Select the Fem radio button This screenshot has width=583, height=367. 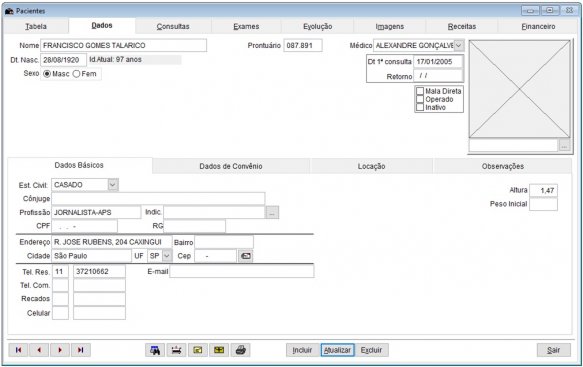76,74
